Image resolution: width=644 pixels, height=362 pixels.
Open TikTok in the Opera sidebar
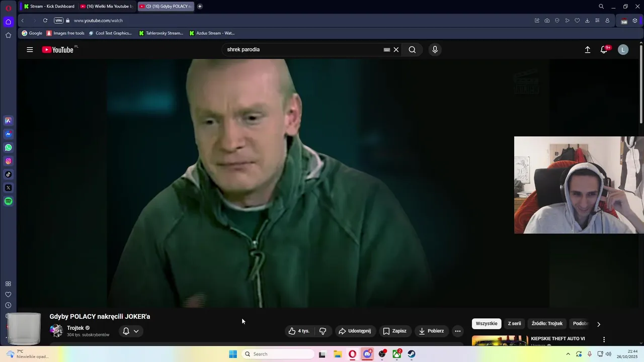tap(8, 174)
